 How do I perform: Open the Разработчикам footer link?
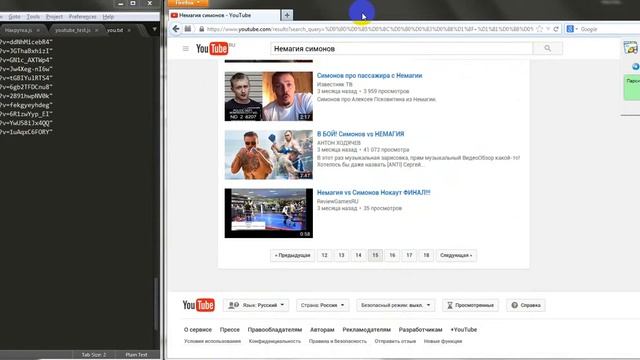click(420, 329)
